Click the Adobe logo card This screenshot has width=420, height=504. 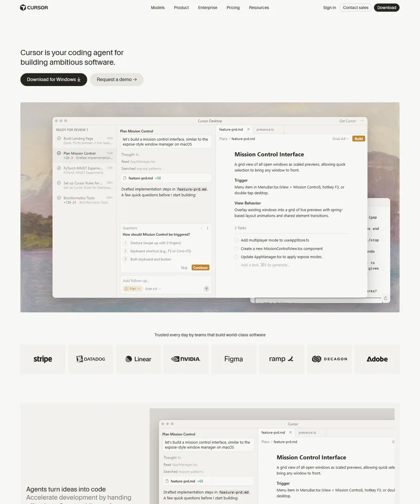377,359
